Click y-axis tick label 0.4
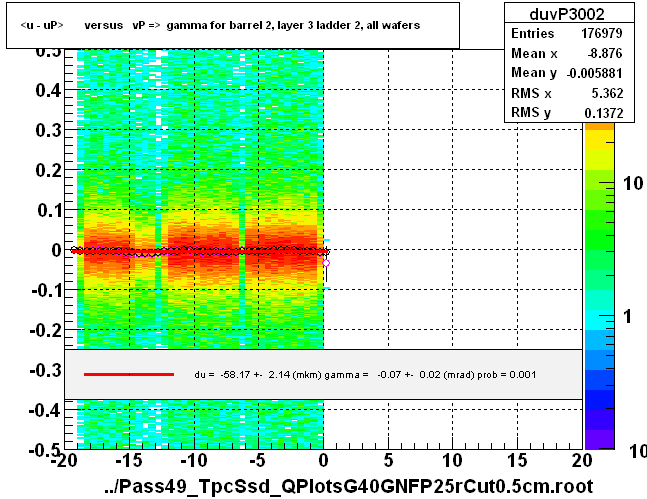 [48, 90]
